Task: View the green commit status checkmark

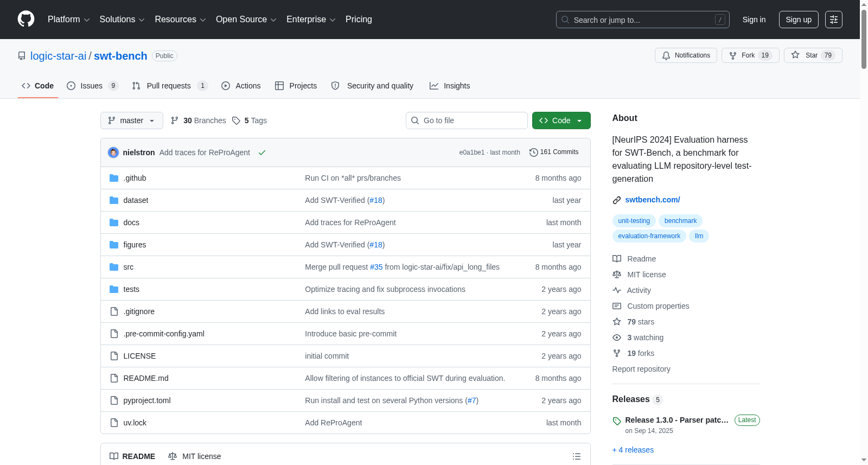Action: (262, 152)
